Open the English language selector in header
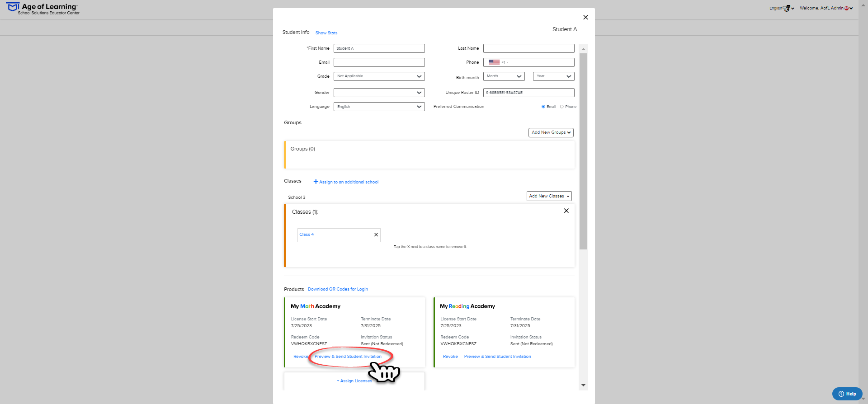 [x=782, y=8]
